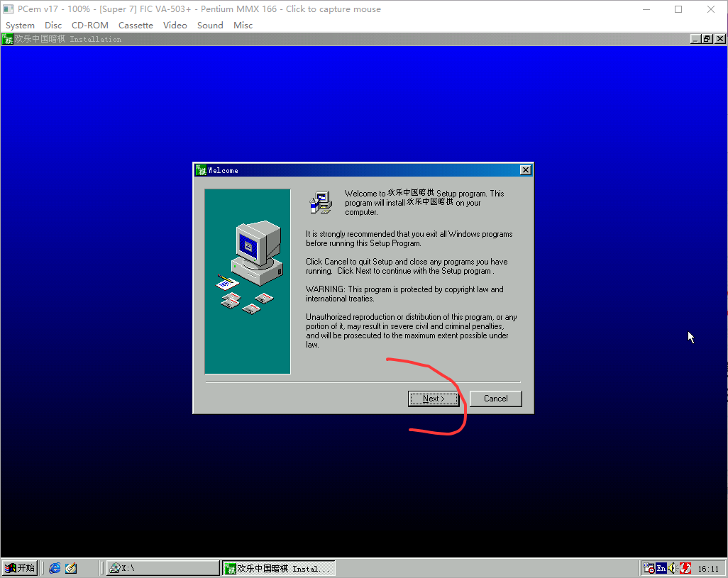Open the Disc menu
The image size is (728, 578).
point(53,25)
